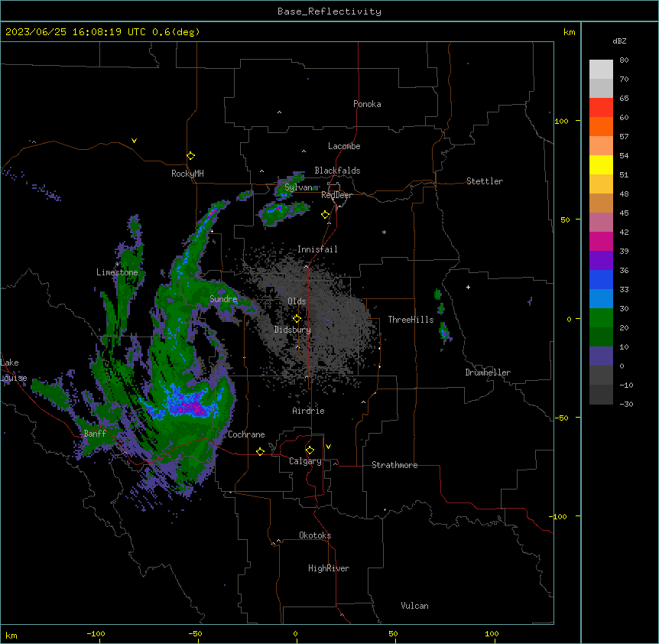Click the RedDeer city label
Screen dimensions: 659x644
coord(336,195)
